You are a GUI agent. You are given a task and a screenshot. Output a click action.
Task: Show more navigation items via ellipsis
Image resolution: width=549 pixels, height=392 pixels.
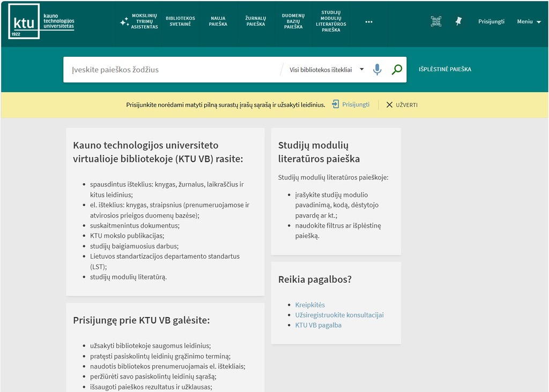point(369,22)
